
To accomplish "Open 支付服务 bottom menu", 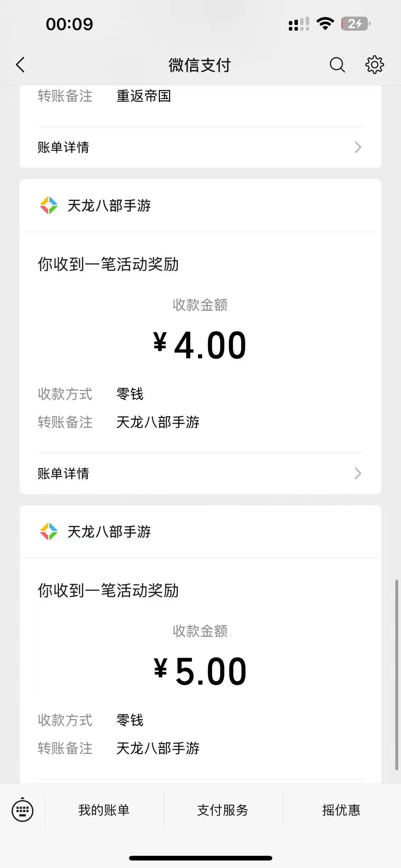I will click(222, 810).
